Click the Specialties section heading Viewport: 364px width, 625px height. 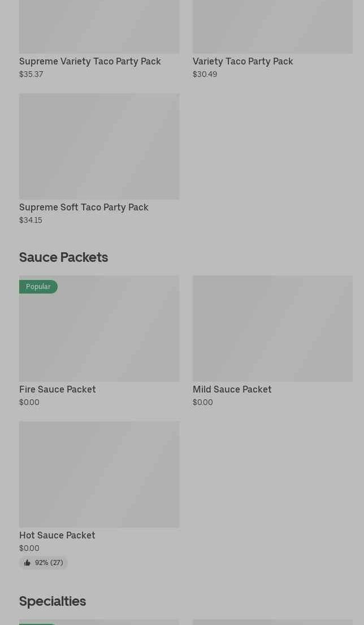point(53,601)
